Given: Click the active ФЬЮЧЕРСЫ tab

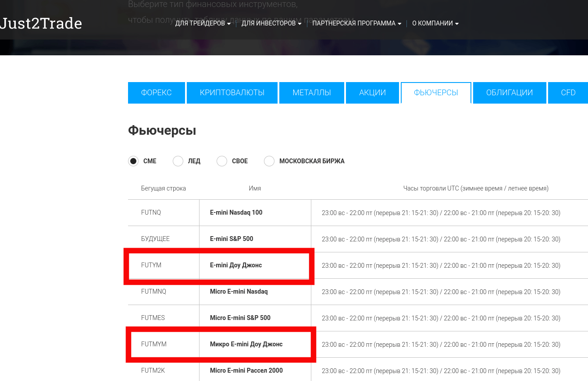Looking at the screenshot, I should 436,93.
